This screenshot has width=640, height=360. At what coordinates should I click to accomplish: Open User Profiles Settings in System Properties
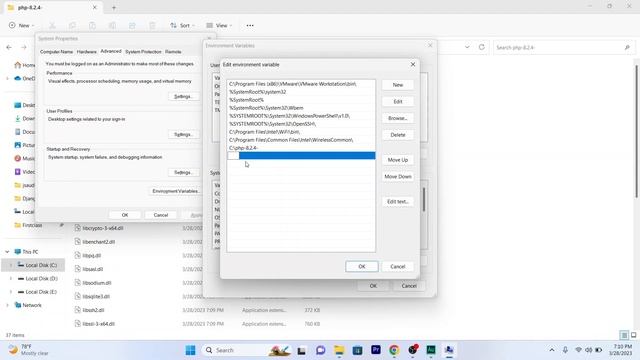183,134
